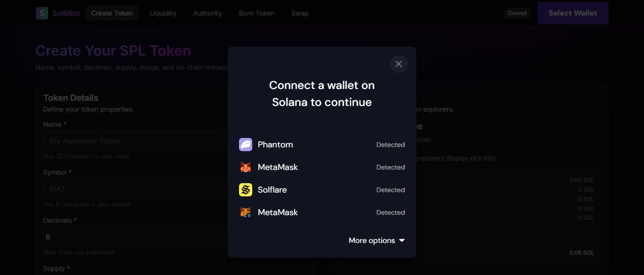Screen dimensions: 644x275
Task: Go to the Authority tab
Action: (207, 13)
